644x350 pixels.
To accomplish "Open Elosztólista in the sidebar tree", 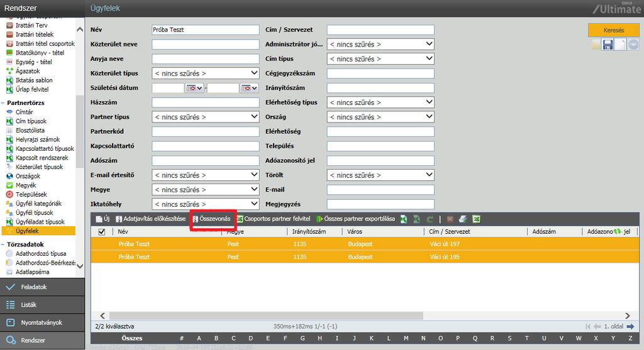I will click(30, 130).
